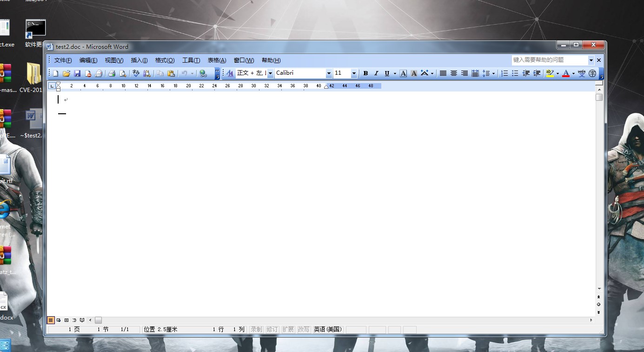Screen dimensions: 644x352
Task: Click the Paste clipboard icon
Action: pyautogui.click(x=171, y=73)
